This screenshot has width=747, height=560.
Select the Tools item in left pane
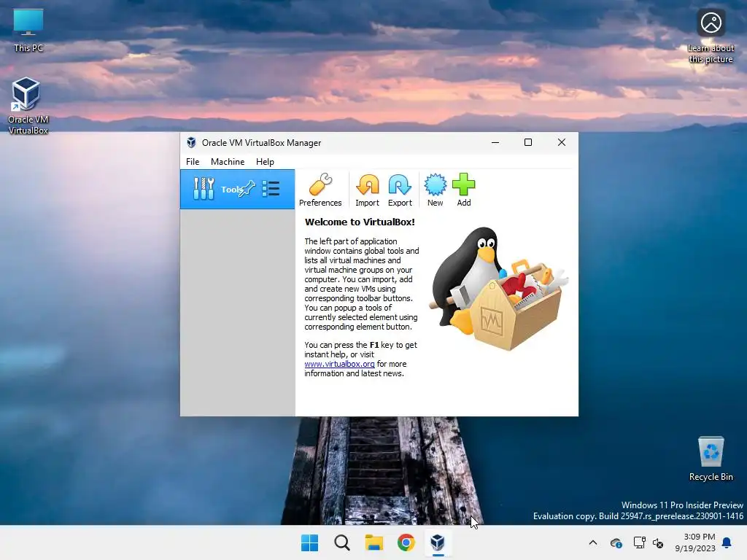(237, 189)
